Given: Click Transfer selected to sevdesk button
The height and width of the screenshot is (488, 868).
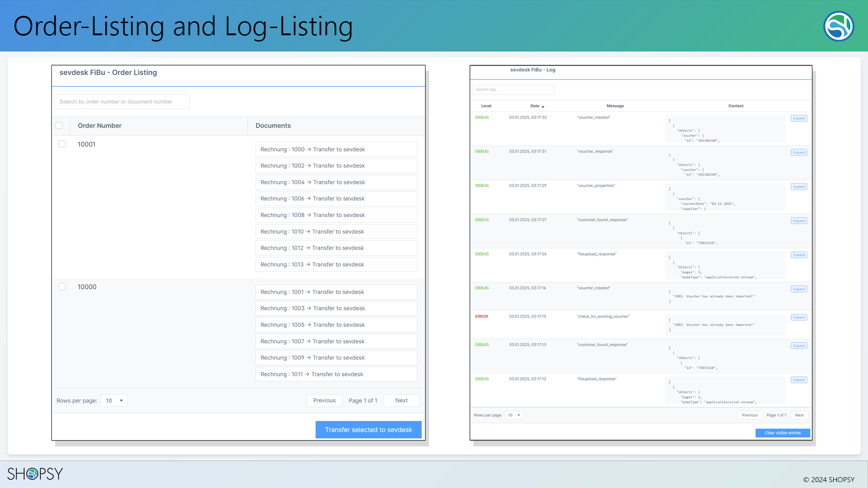Looking at the screenshot, I should coord(368,430).
